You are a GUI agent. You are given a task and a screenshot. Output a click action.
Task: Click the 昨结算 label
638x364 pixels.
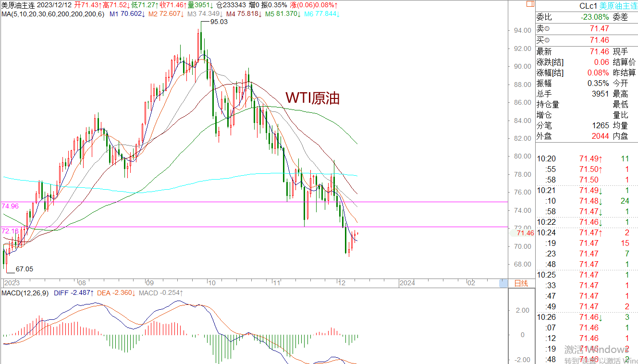tap(625, 73)
